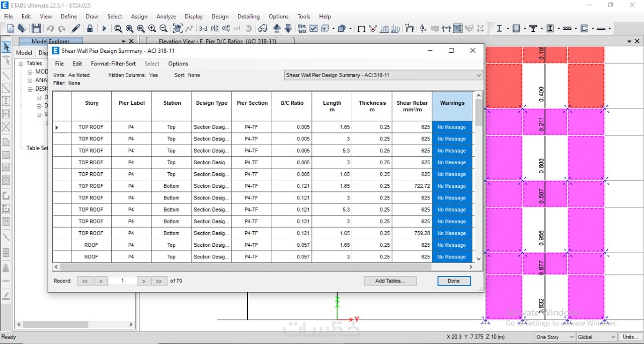Move up in story list arrow
Image resolution: width=644 pixels, height=344 pixels.
[x=277, y=29]
